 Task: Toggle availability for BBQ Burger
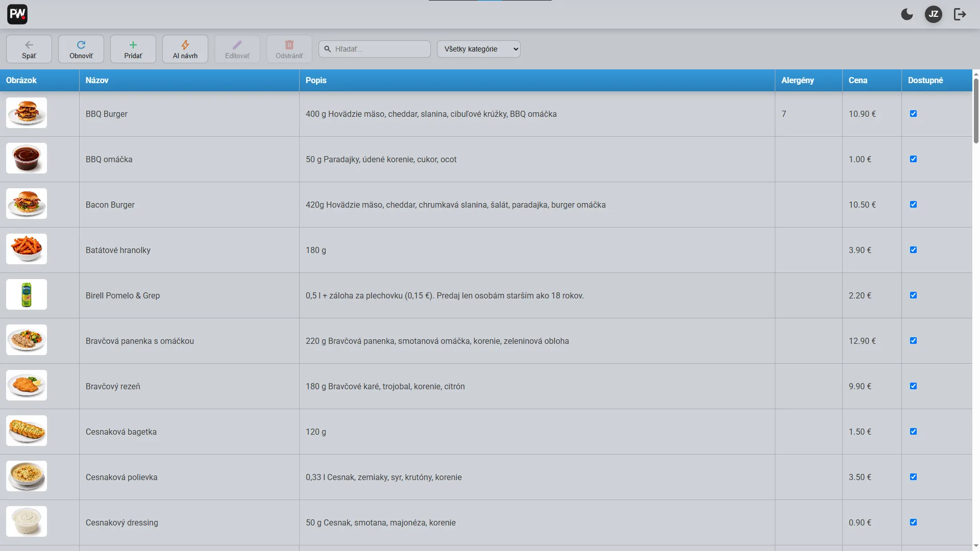coord(914,114)
